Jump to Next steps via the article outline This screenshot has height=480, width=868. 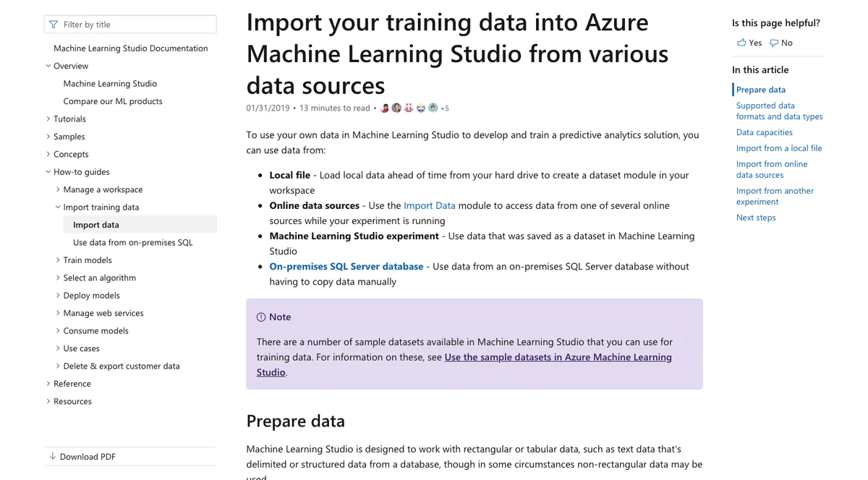coord(754,217)
